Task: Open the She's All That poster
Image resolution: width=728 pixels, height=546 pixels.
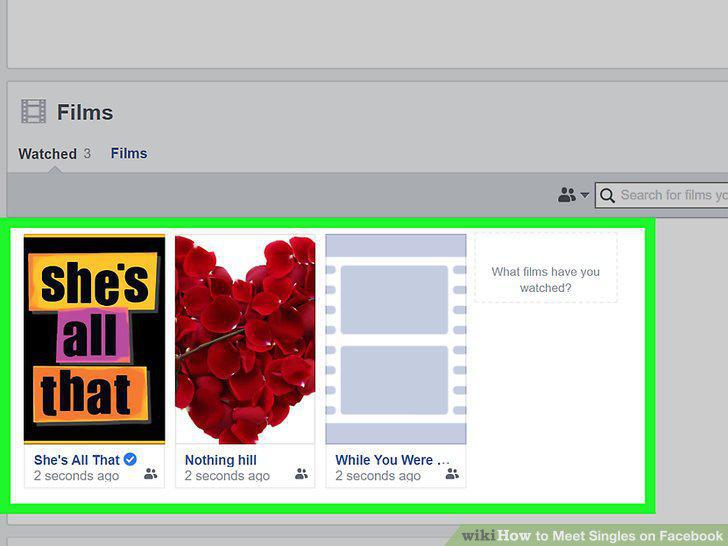Action: pos(94,339)
